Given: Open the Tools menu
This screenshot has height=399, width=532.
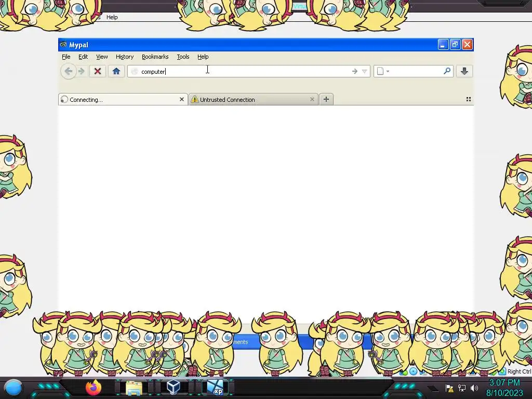Looking at the screenshot, I should coord(183,57).
